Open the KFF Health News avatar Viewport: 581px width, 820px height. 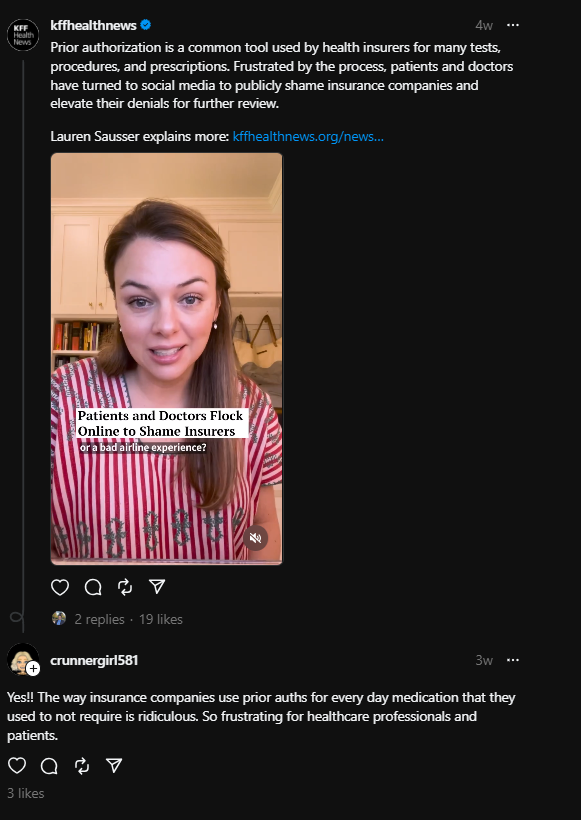[22, 35]
